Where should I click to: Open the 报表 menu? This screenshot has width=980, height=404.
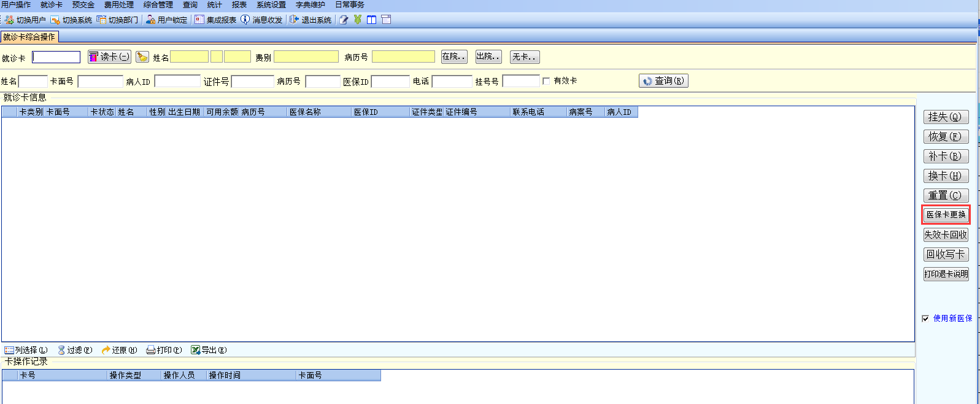point(239,5)
